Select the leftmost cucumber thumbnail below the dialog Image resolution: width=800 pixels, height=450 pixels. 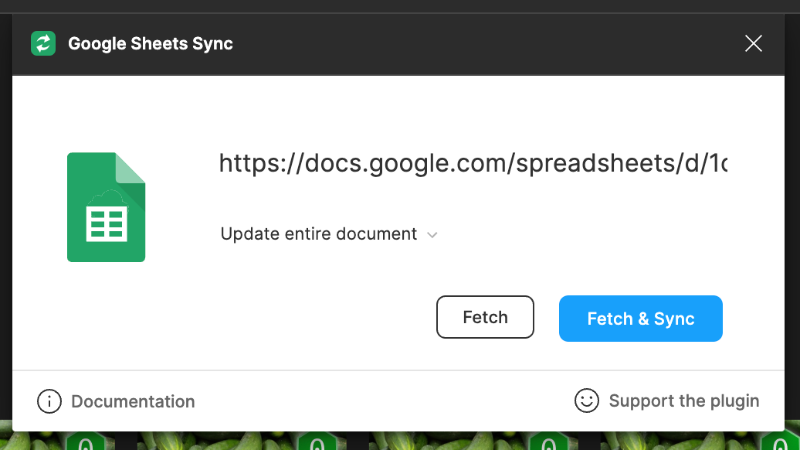(x=35, y=441)
